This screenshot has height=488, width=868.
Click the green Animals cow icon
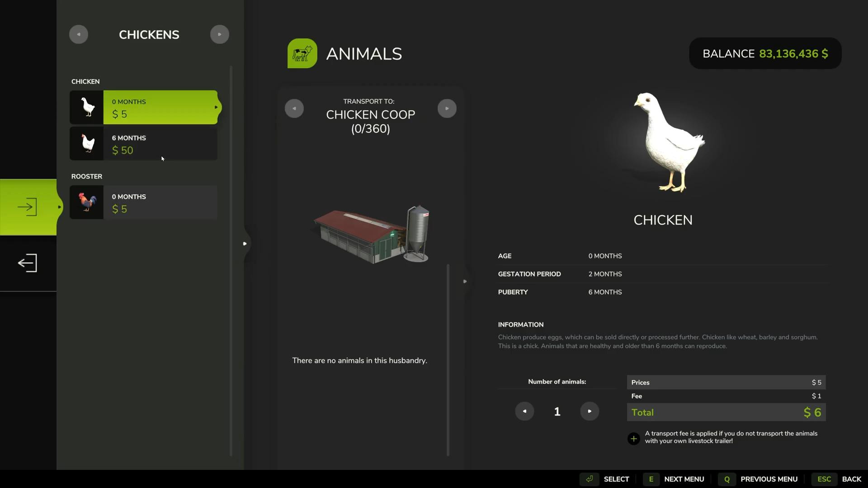[302, 53]
